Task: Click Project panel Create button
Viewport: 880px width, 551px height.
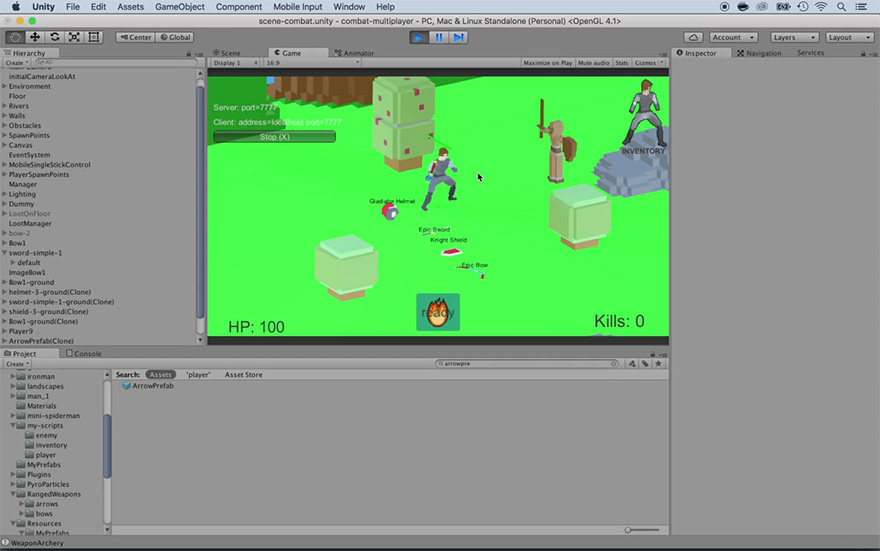Action: (17, 364)
